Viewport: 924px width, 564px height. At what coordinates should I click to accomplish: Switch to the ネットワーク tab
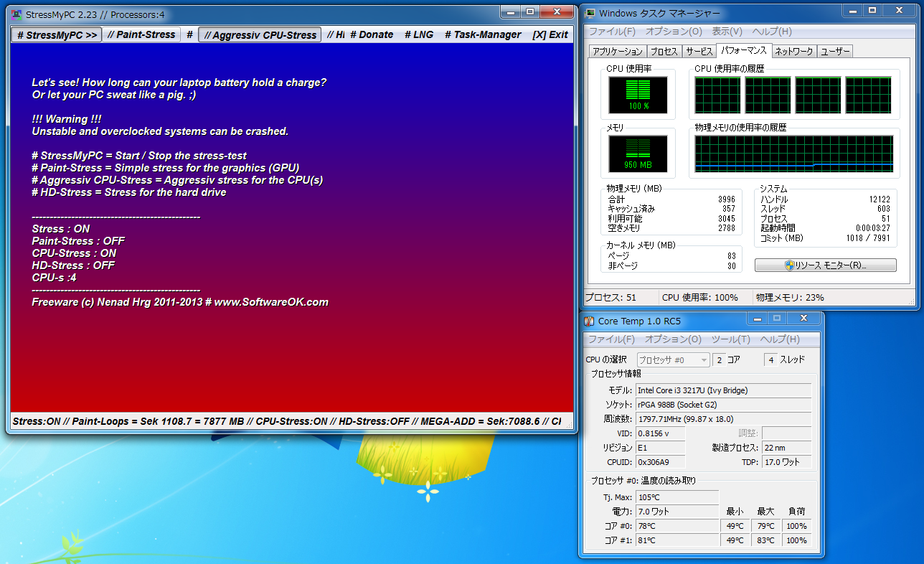click(x=794, y=52)
